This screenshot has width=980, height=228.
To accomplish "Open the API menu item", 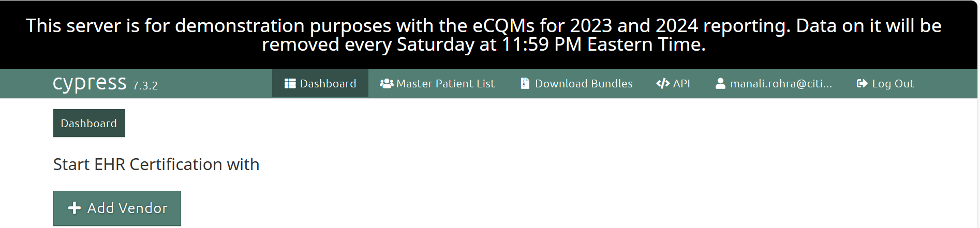I will [x=681, y=84].
